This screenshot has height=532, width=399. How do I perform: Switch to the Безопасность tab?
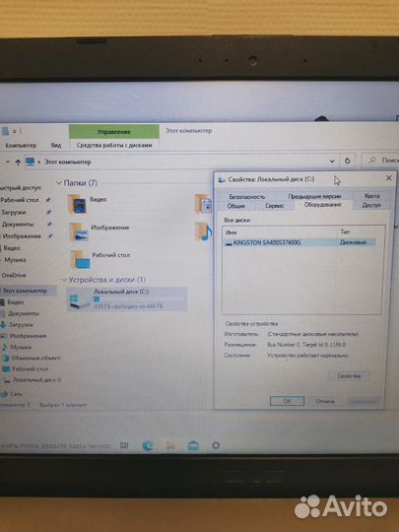(246, 197)
